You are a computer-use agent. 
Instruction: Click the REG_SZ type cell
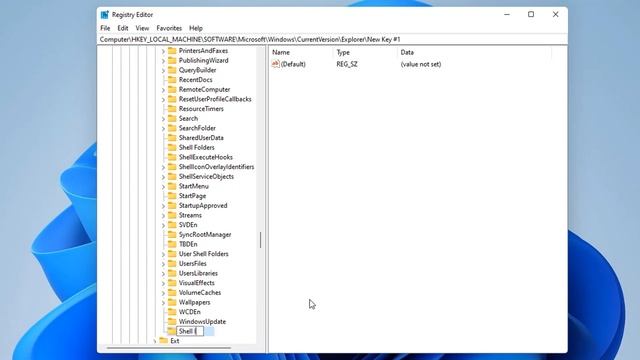347,64
